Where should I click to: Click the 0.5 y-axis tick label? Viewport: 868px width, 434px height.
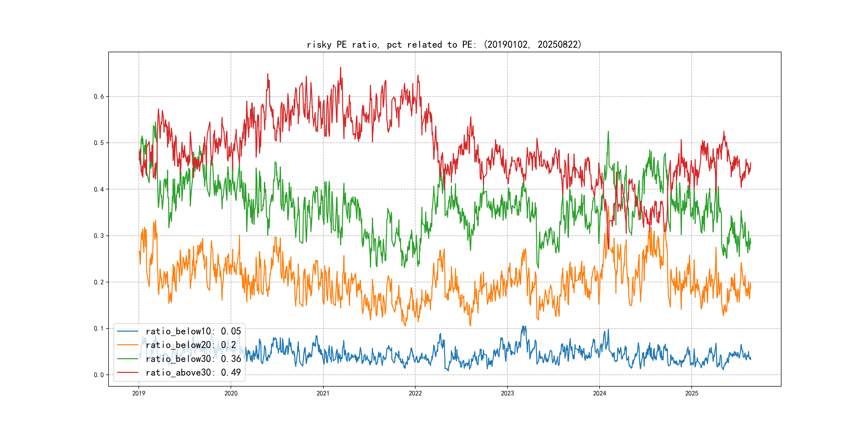[x=99, y=143]
